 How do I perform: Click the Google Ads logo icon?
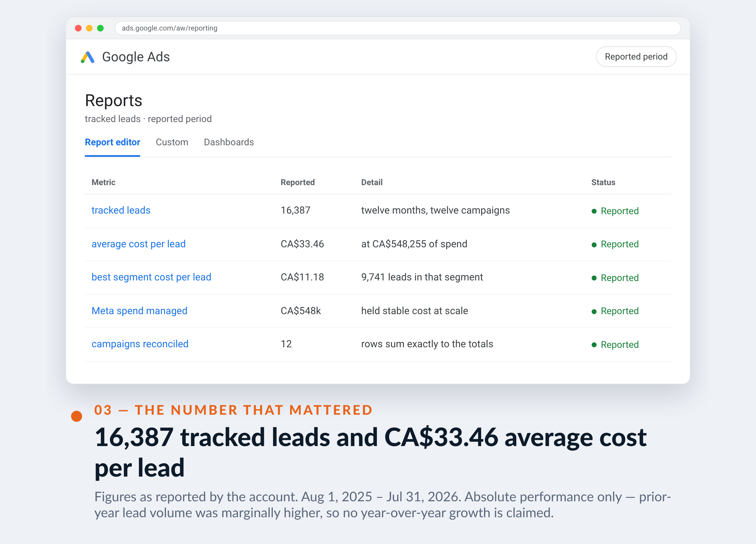tap(88, 57)
